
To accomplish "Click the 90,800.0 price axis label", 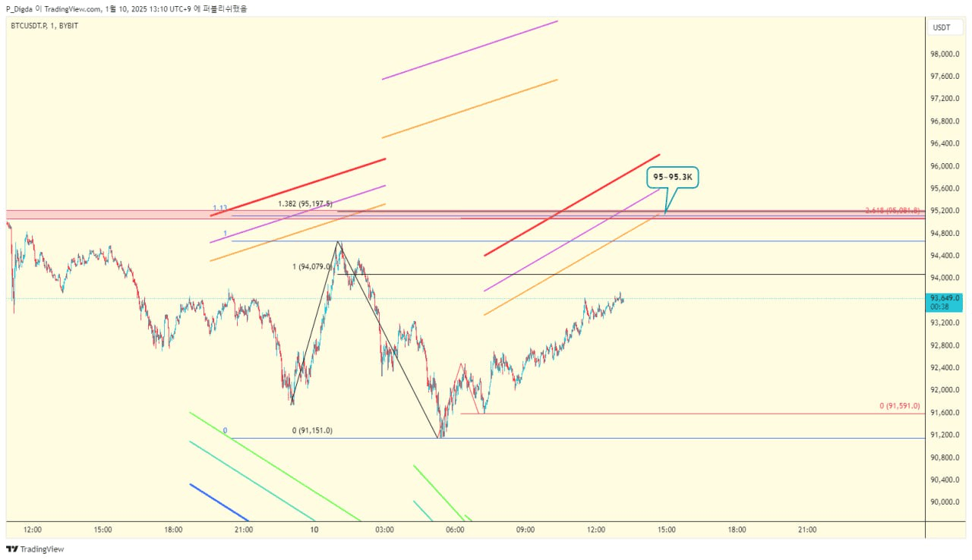I will point(945,457).
